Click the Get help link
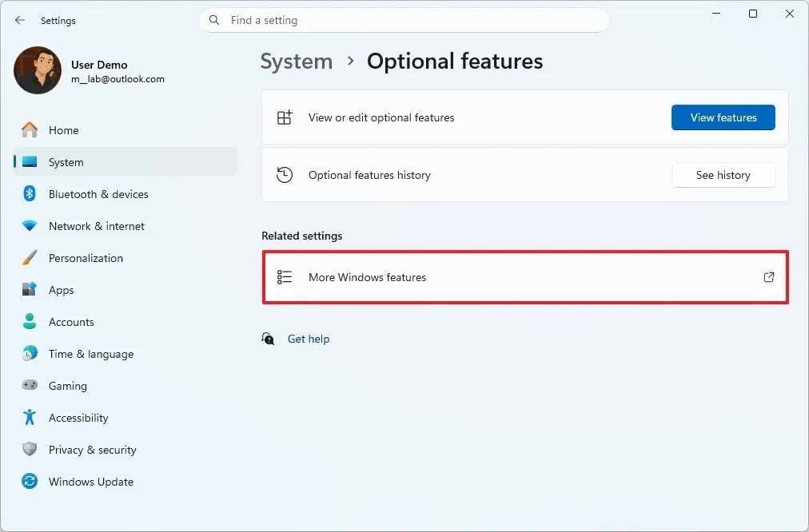The height and width of the screenshot is (532, 809). [x=309, y=339]
